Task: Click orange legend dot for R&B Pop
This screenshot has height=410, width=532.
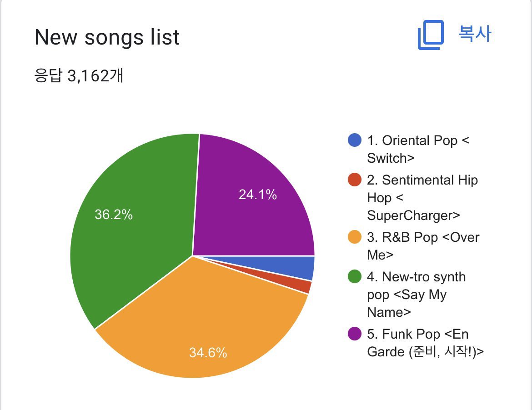Action: pos(354,237)
